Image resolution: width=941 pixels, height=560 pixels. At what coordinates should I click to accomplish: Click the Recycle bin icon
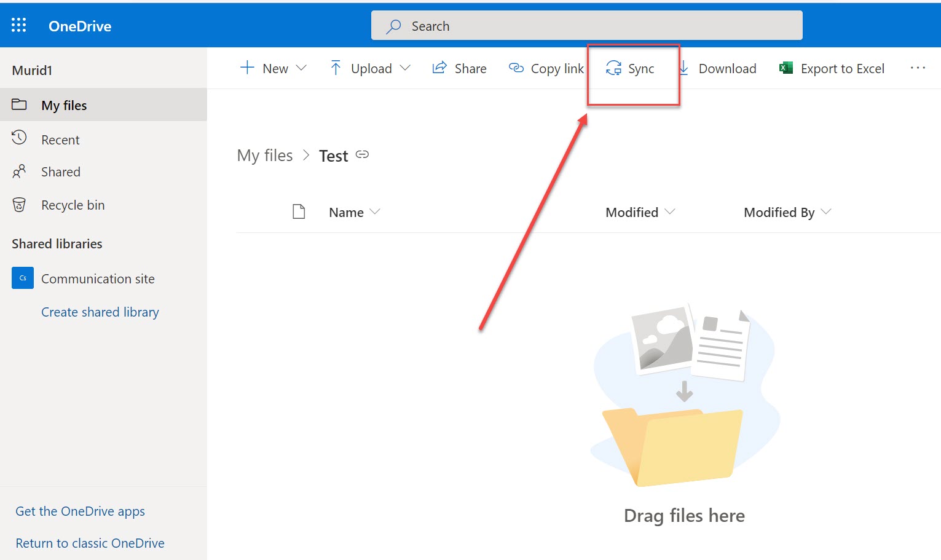point(19,204)
